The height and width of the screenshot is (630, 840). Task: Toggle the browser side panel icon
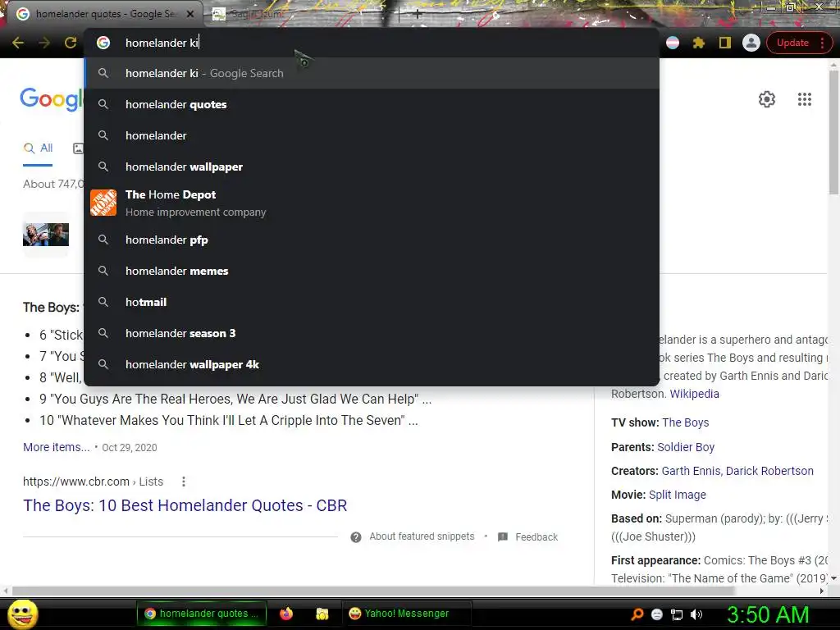[725, 43]
